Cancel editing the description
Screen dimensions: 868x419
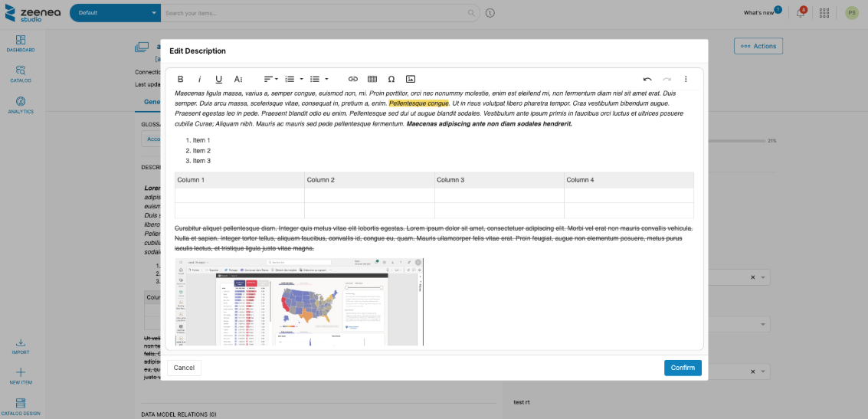pyautogui.click(x=184, y=368)
